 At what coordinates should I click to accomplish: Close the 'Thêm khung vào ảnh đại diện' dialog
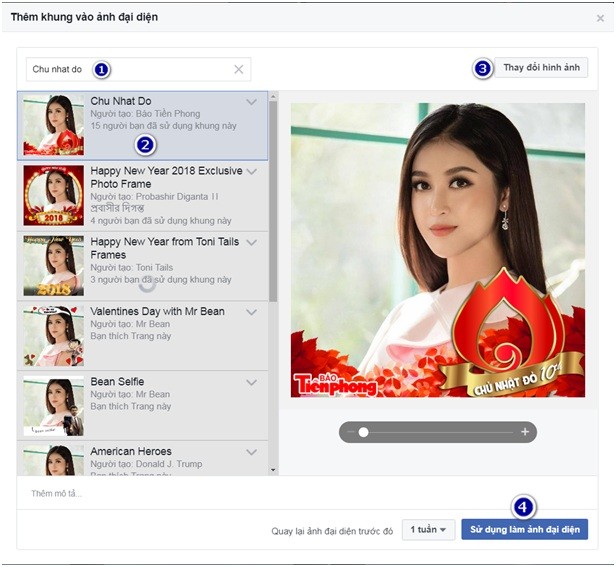(600, 18)
